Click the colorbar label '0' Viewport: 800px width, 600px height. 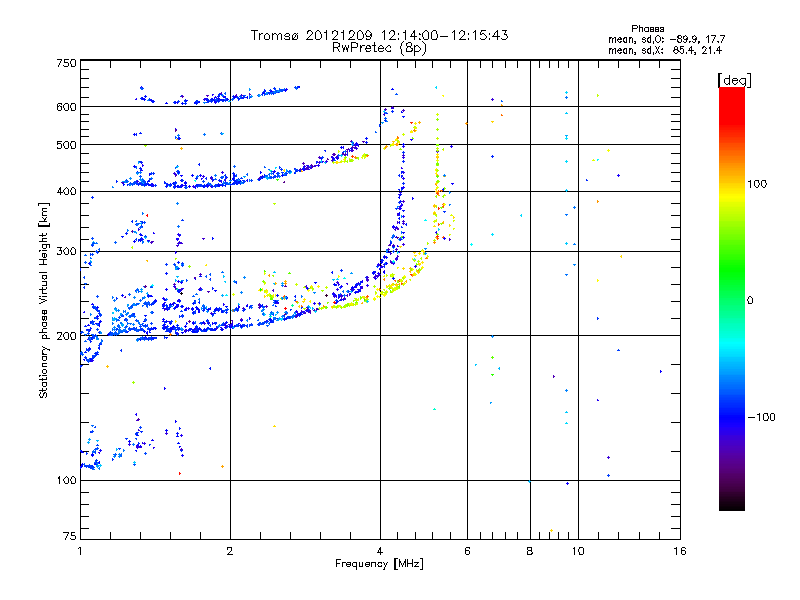click(750, 301)
